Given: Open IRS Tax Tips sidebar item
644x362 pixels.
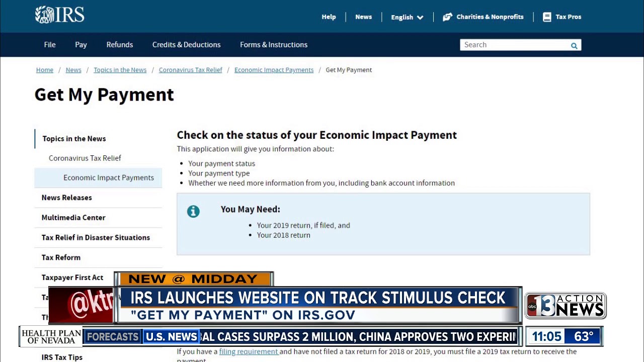Looking at the screenshot, I should (x=62, y=357).
